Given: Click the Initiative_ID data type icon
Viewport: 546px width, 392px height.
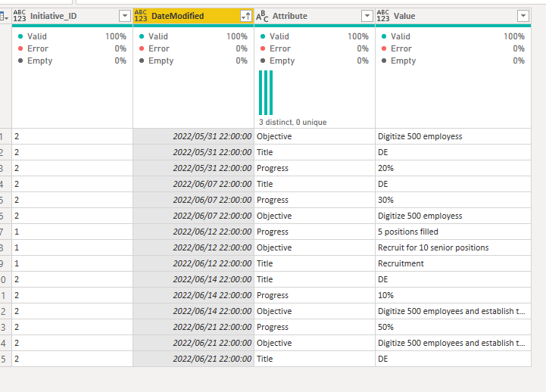Looking at the screenshot, I should [20, 16].
